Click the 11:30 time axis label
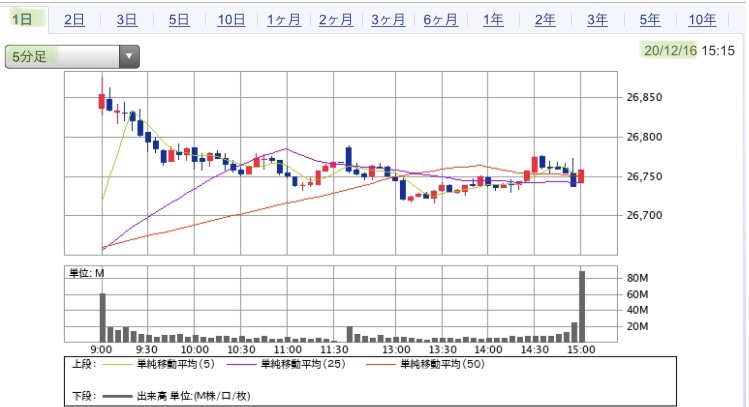749x407 pixels. (x=334, y=350)
